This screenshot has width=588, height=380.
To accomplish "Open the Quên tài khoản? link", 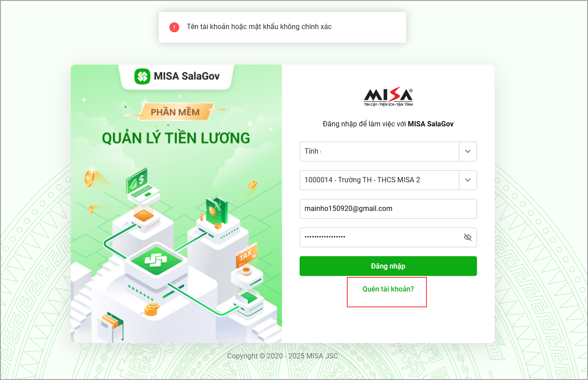I will (x=388, y=289).
